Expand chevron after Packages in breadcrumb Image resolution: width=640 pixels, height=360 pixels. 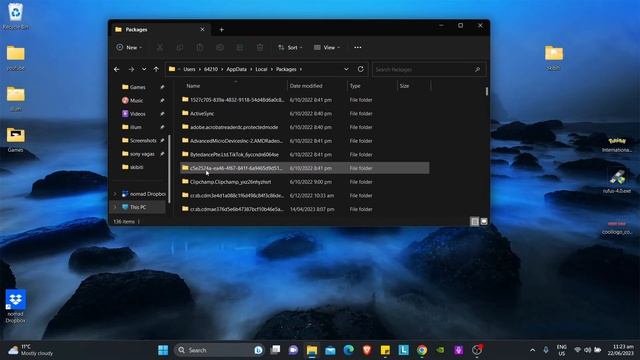point(301,69)
